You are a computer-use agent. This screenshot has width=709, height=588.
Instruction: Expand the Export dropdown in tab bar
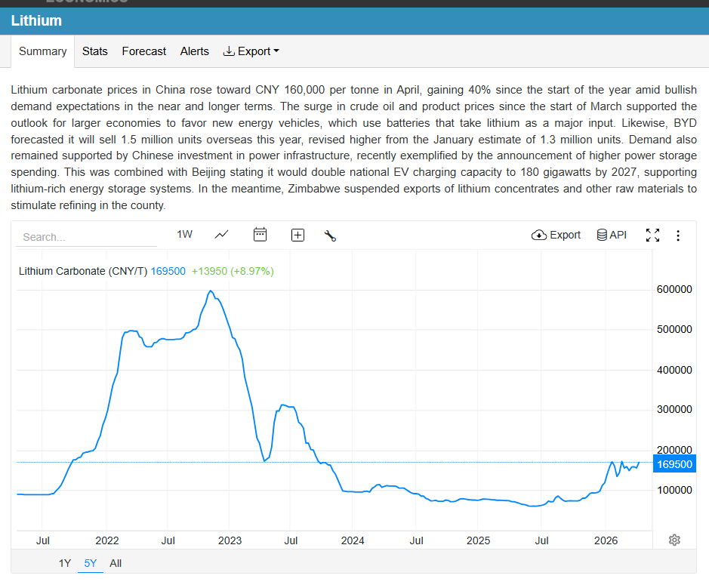[251, 51]
